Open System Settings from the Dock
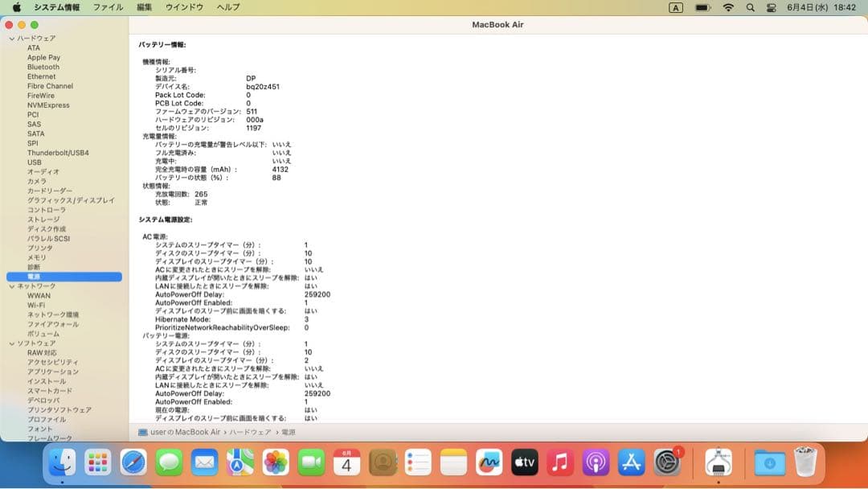868x489 pixels. pos(669,462)
